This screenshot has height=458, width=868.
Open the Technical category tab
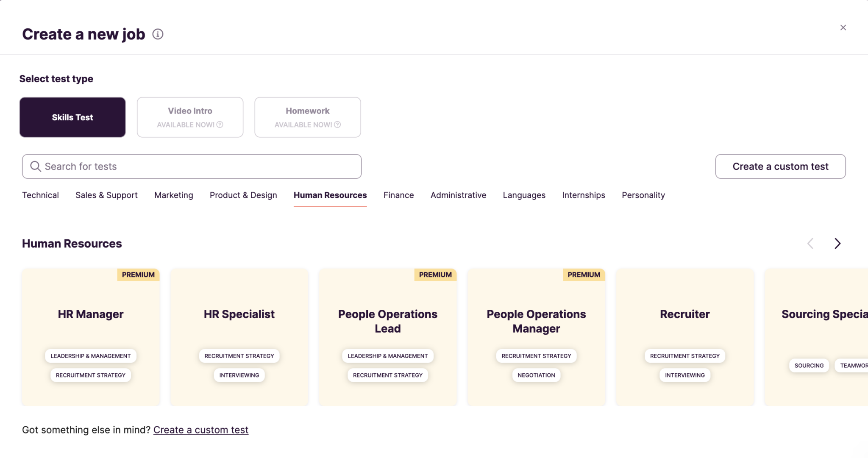(40, 195)
